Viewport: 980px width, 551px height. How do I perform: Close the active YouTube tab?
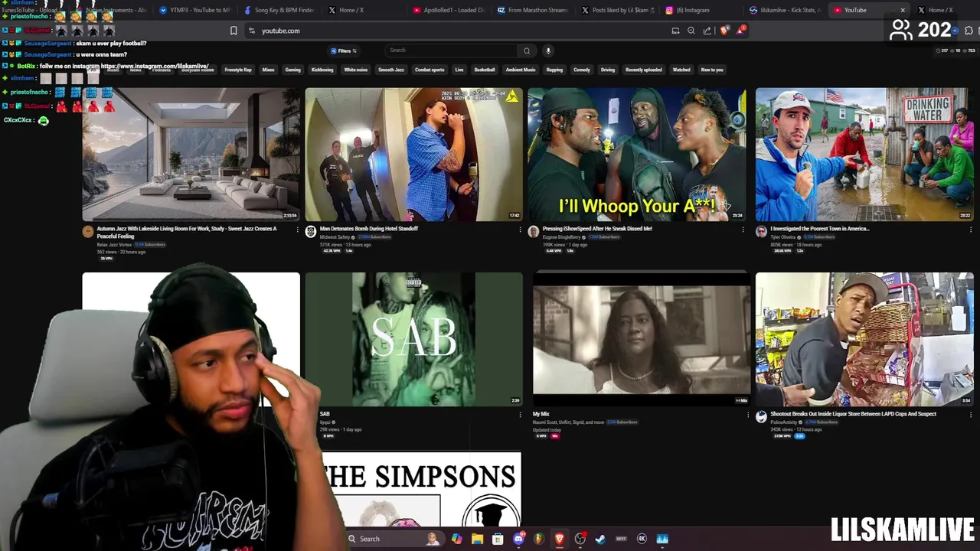903,10
